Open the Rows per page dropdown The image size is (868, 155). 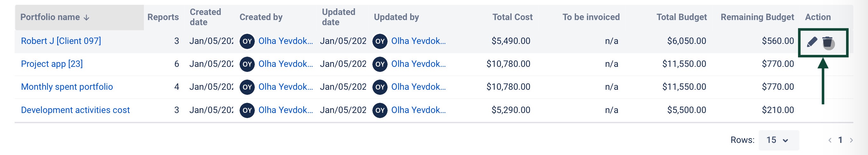click(x=778, y=140)
